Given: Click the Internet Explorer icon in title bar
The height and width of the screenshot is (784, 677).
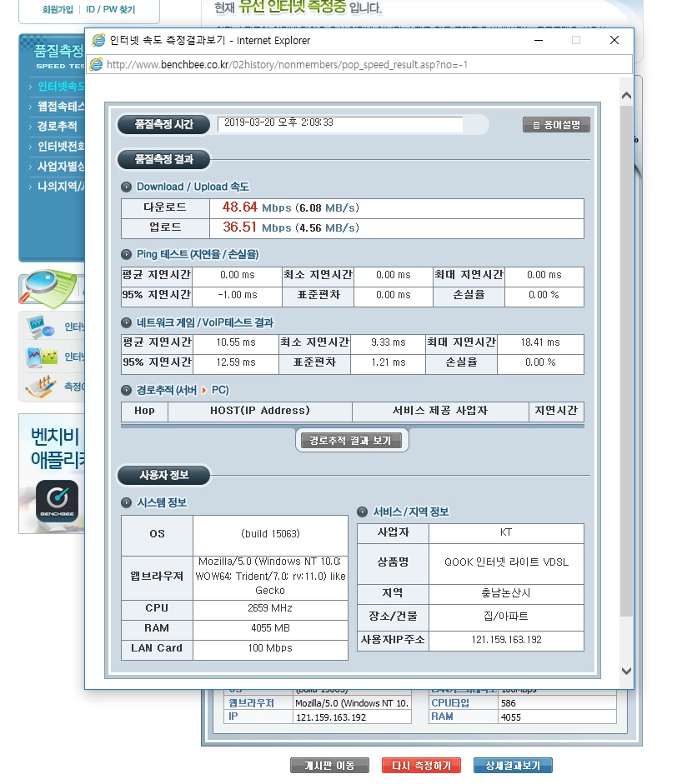Looking at the screenshot, I should click(99, 40).
